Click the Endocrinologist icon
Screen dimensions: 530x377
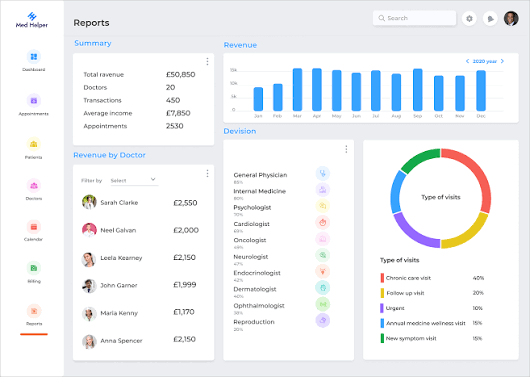pos(323,272)
